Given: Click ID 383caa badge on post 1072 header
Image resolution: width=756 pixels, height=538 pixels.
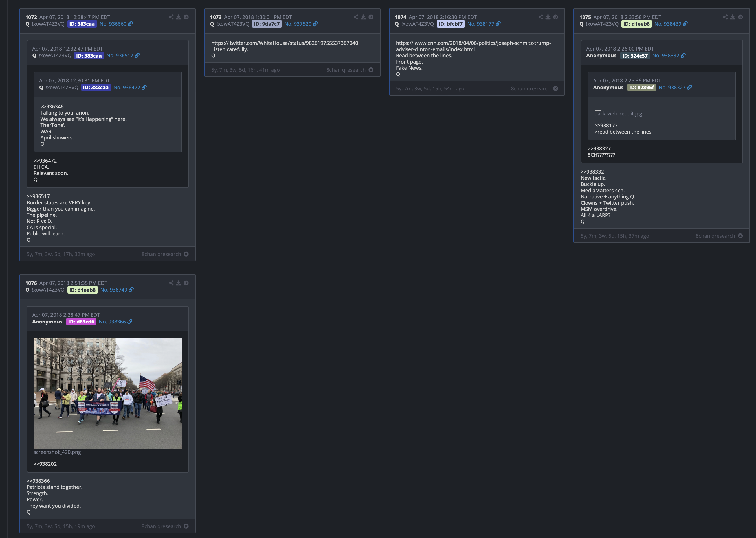Looking at the screenshot, I should click(82, 24).
